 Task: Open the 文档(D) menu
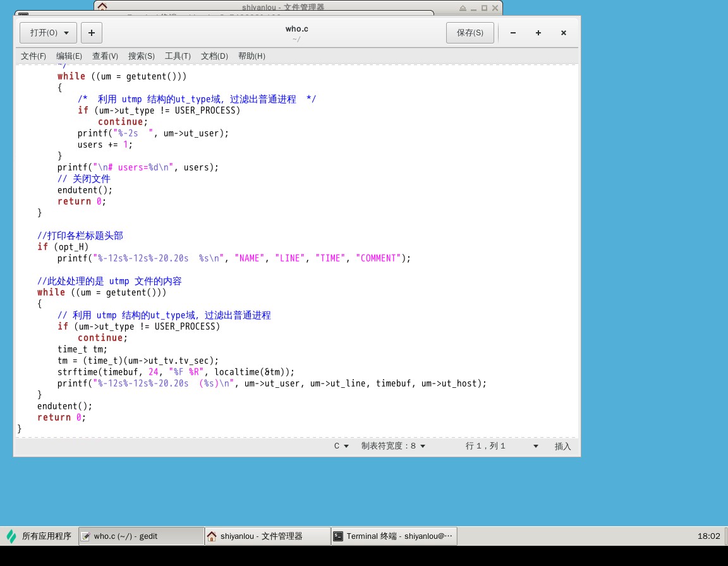[214, 56]
